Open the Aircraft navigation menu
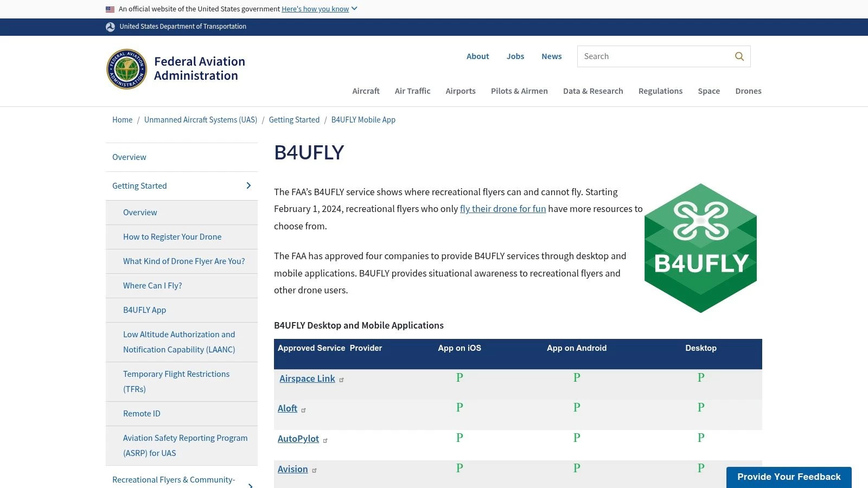This screenshot has height=488, width=868. point(366,91)
